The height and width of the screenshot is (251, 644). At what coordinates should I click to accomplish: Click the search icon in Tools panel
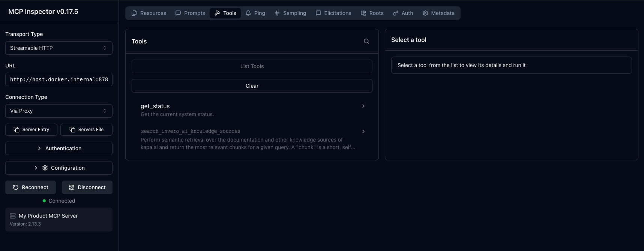click(x=366, y=41)
